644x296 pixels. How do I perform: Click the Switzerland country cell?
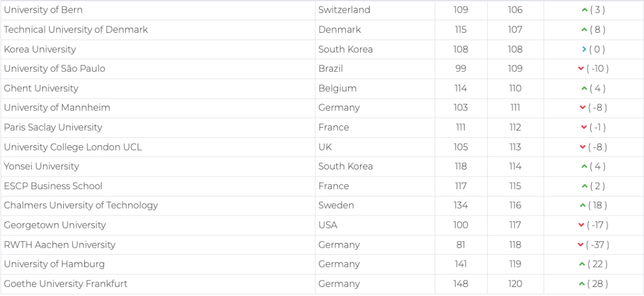pos(344,10)
